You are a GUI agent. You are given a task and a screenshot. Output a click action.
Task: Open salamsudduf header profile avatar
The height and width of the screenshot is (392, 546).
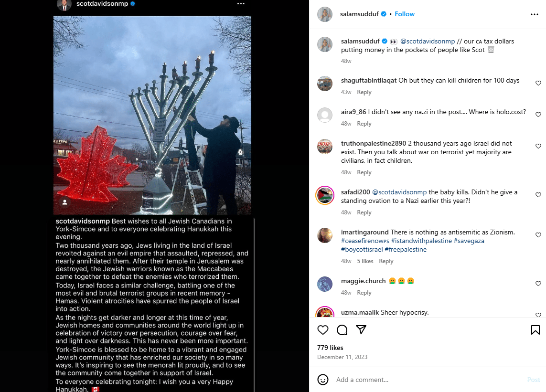click(324, 14)
